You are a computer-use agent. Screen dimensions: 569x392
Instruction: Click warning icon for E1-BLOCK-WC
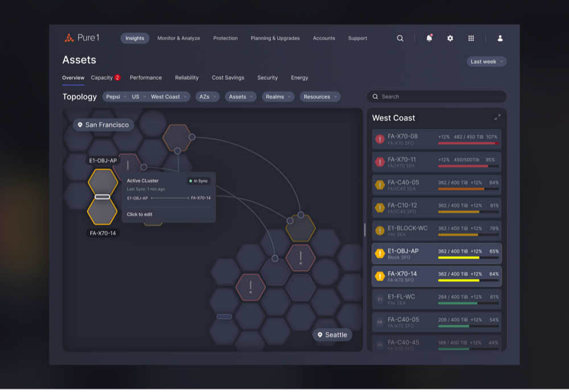point(380,231)
